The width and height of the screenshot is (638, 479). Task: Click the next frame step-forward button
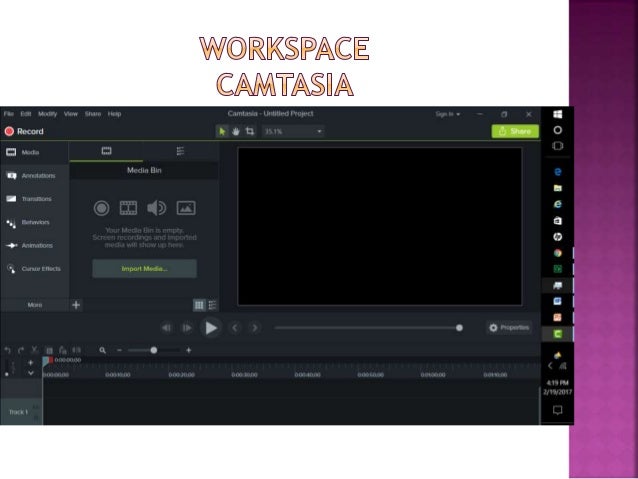187,328
